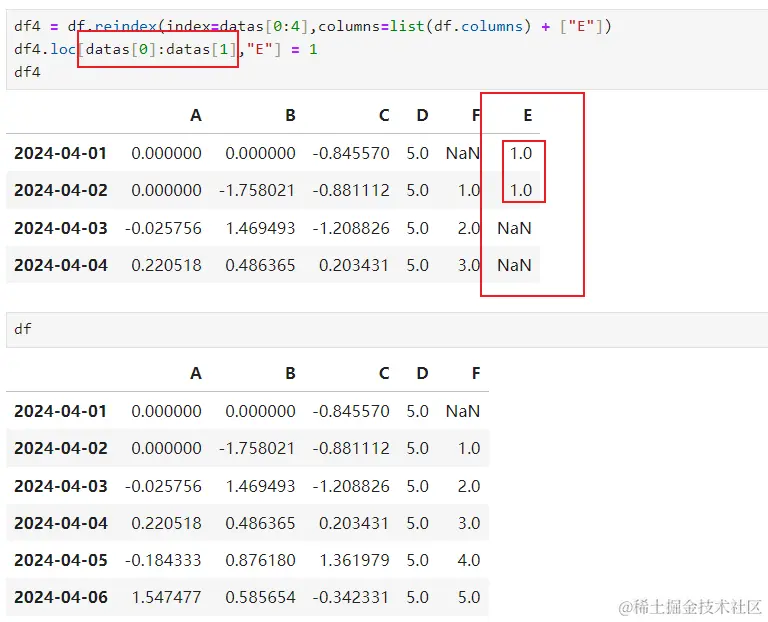Image resolution: width=768 pixels, height=622 pixels.
Task: Click the 2024-04-04 index in df4 output
Action: (61, 265)
